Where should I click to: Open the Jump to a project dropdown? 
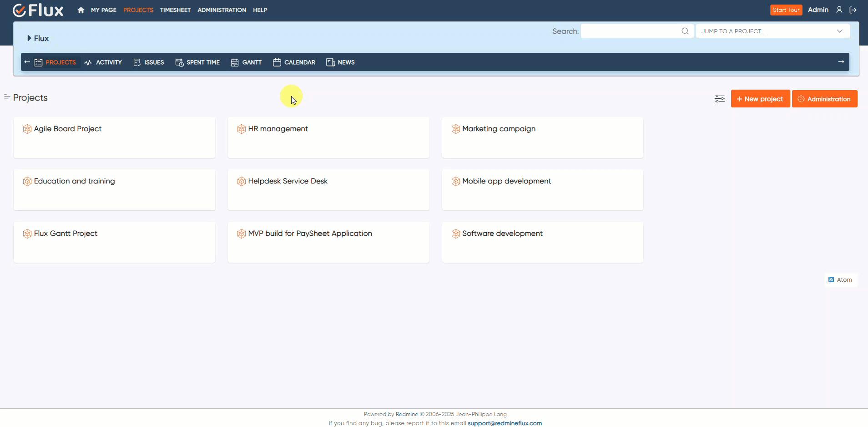772,31
